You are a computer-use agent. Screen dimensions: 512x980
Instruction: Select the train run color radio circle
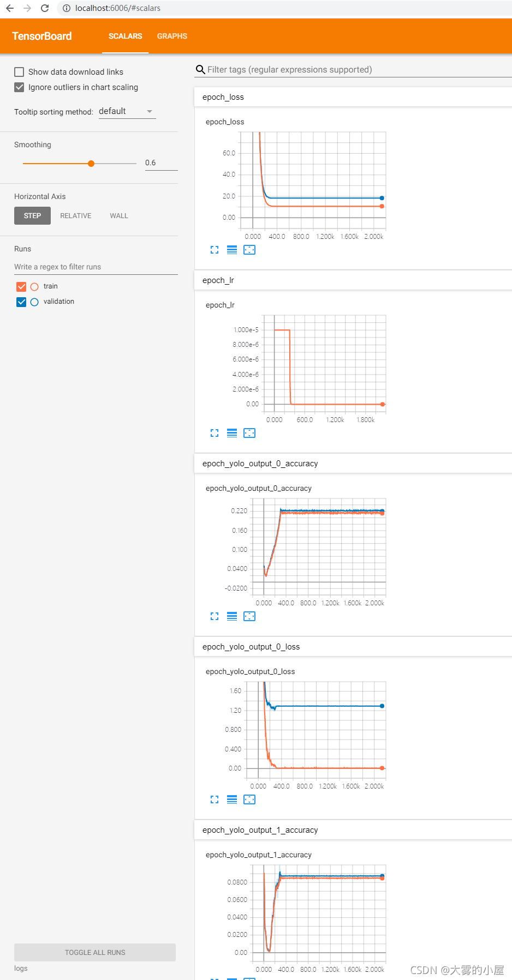point(34,286)
